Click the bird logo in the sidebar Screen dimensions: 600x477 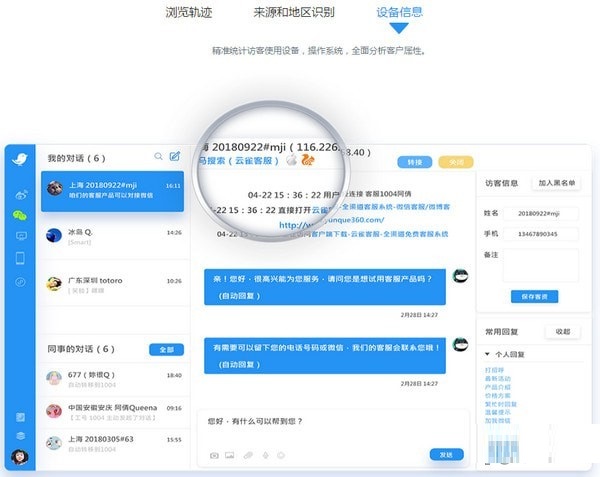pyautogui.click(x=20, y=158)
